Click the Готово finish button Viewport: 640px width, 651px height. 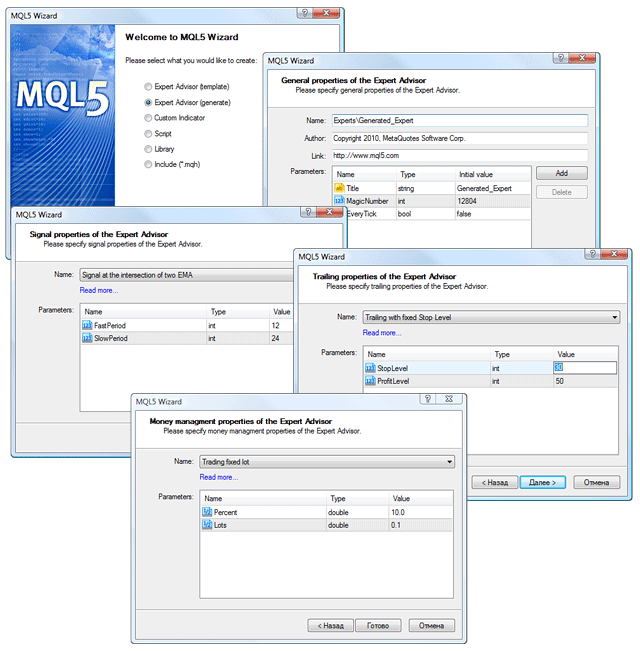coord(378,625)
